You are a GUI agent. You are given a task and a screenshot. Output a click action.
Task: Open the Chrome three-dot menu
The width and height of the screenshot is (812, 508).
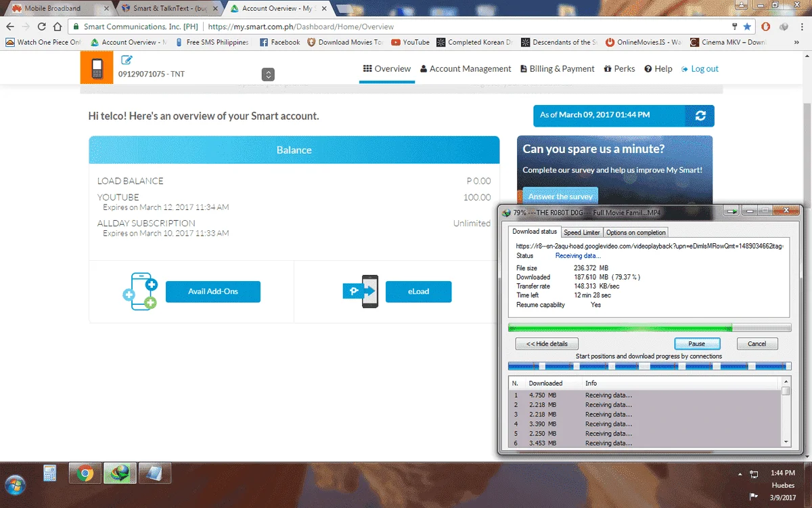tap(801, 26)
